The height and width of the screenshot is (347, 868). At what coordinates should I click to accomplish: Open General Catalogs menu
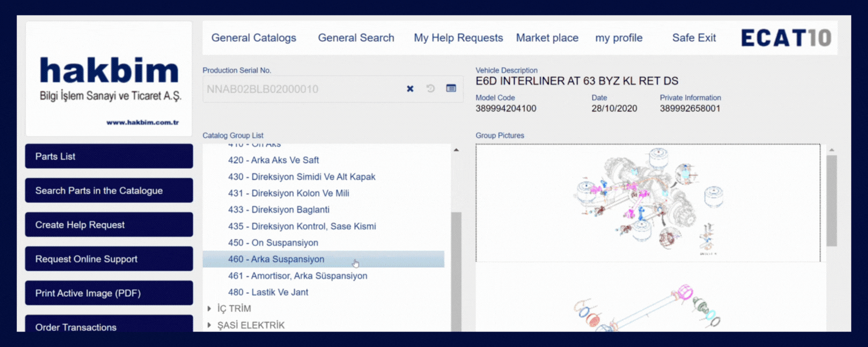[253, 38]
